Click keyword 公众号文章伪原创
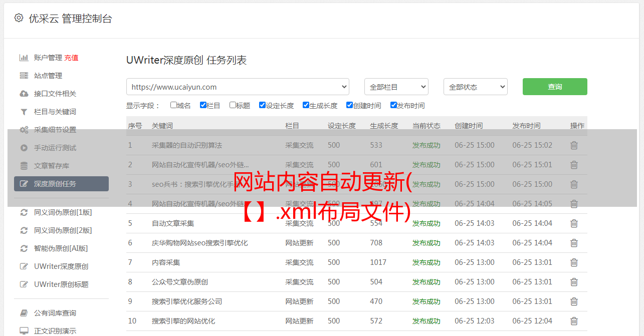 click(x=180, y=282)
